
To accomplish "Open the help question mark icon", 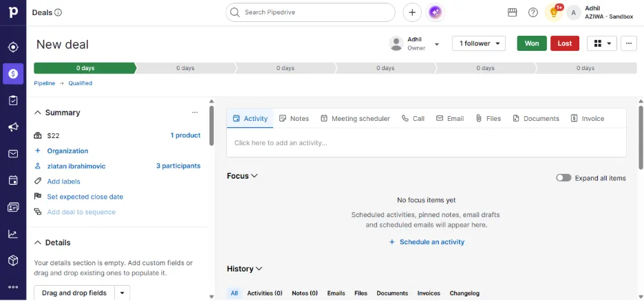I will [x=533, y=12].
